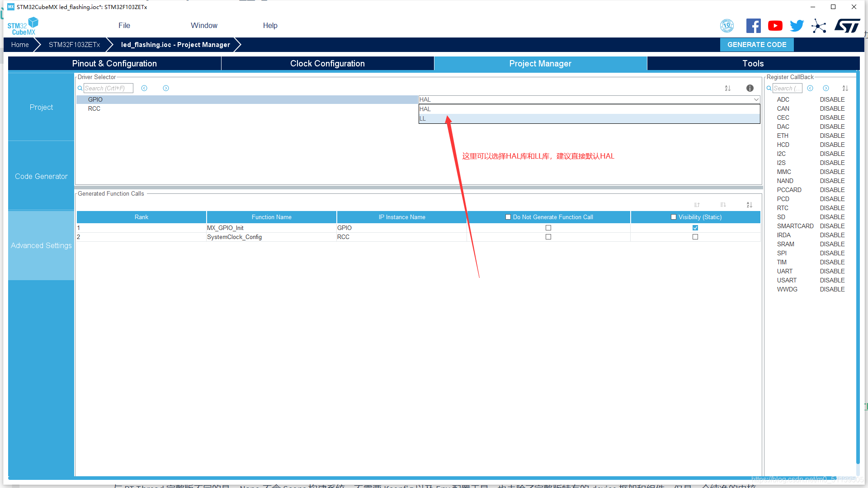Show Driver Selector info icon
The image size is (868, 488).
point(750,88)
